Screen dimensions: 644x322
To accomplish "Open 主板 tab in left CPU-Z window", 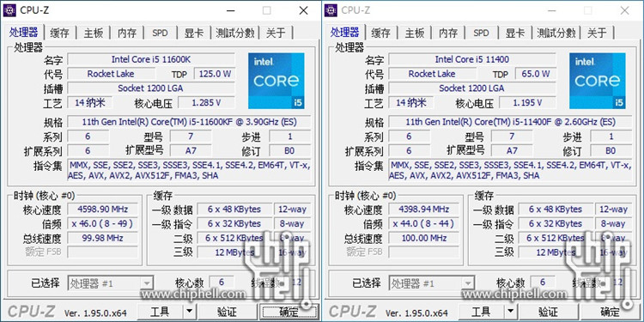I will click(x=94, y=33).
